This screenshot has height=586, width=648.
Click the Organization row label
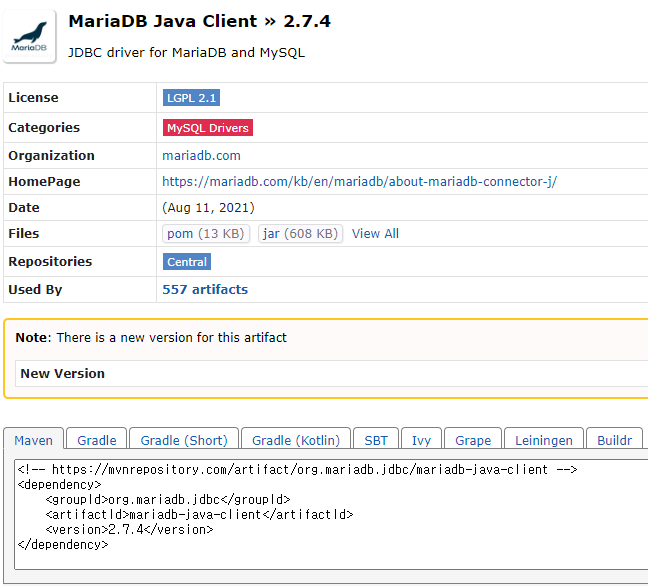tap(52, 156)
